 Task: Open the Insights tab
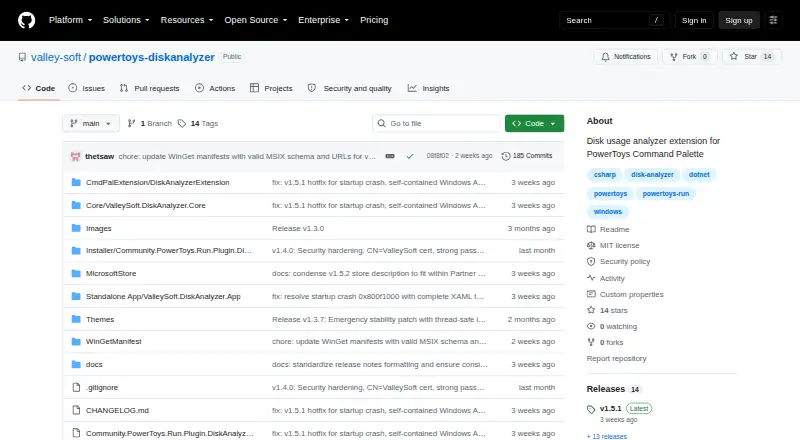(x=428, y=88)
